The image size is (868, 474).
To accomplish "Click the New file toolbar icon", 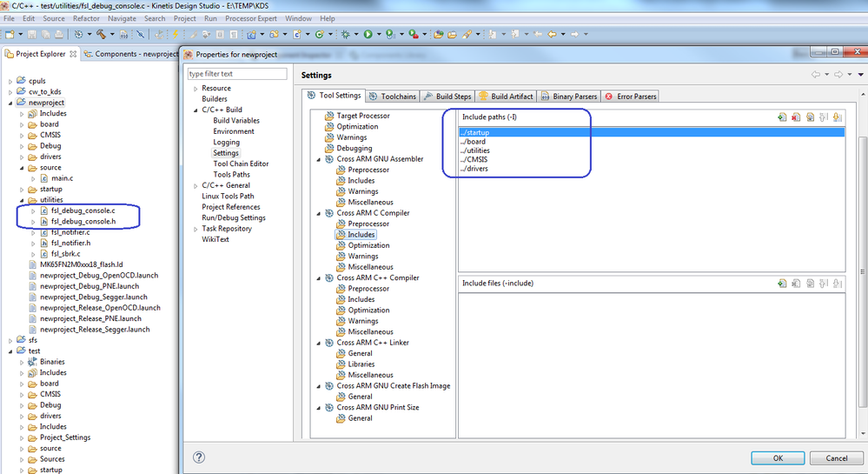I will point(10,35).
